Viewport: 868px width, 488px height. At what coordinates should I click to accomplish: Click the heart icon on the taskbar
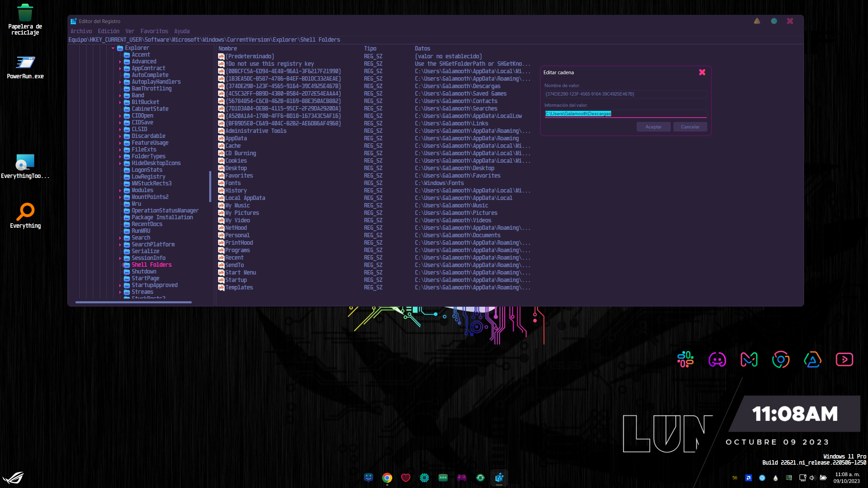(x=406, y=478)
